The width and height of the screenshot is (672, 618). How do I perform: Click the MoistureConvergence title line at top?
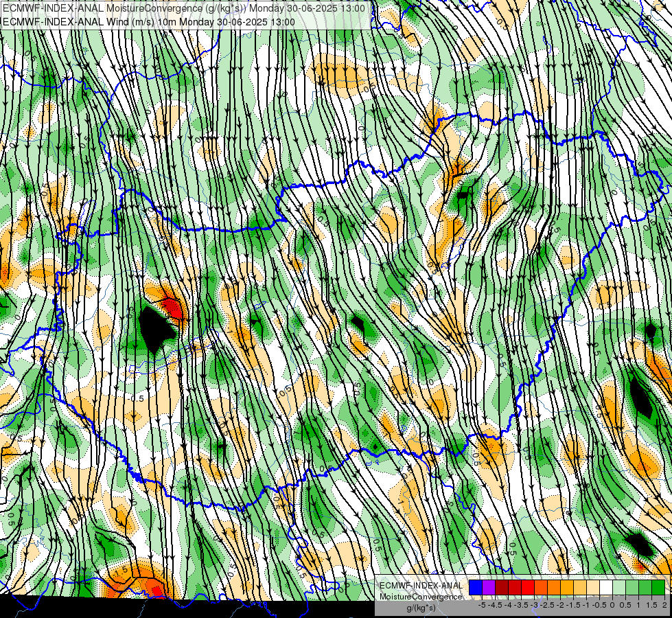(x=184, y=8)
